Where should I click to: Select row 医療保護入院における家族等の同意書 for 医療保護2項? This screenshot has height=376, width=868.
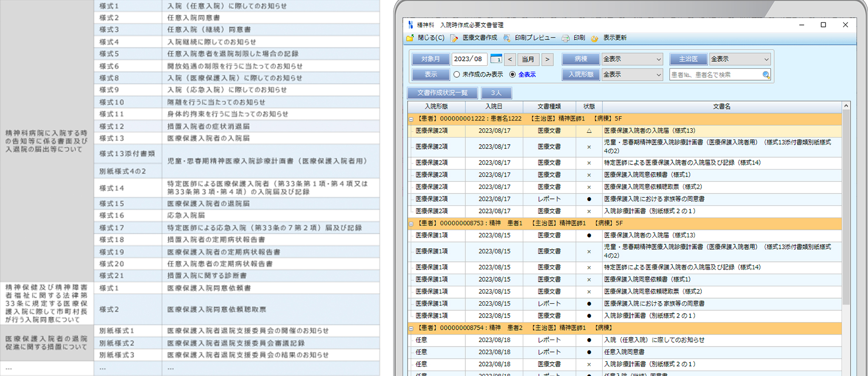coord(625,199)
